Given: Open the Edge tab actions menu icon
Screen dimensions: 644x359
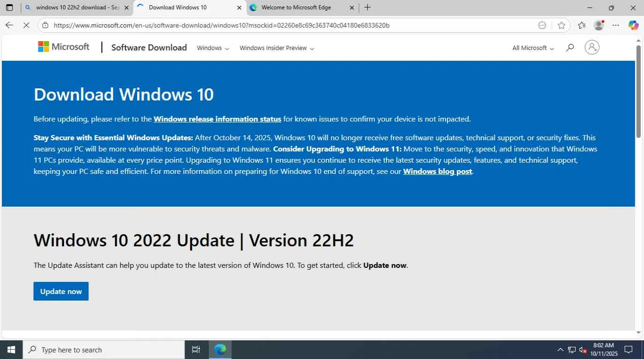Looking at the screenshot, I should 9,7.
